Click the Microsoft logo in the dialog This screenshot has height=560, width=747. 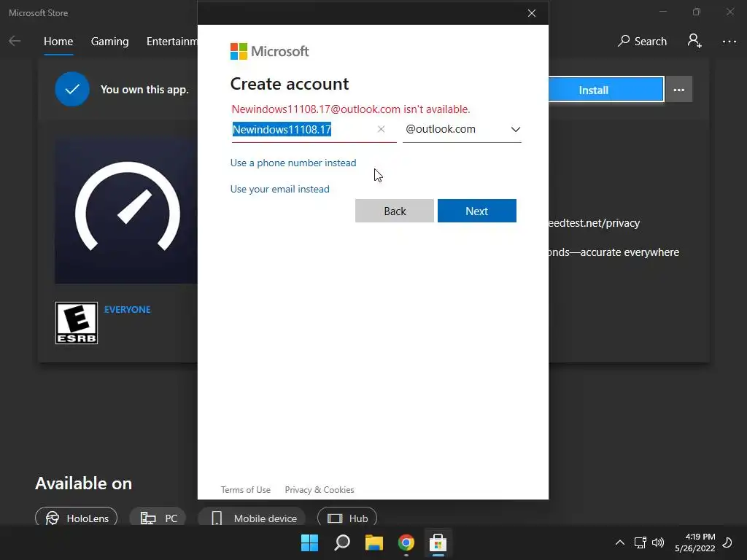(x=269, y=51)
